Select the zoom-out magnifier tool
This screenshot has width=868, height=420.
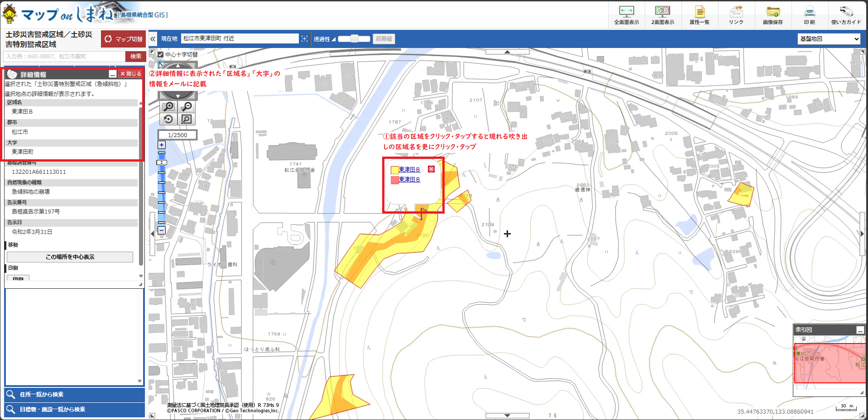pyautogui.click(x=186, y=107)
